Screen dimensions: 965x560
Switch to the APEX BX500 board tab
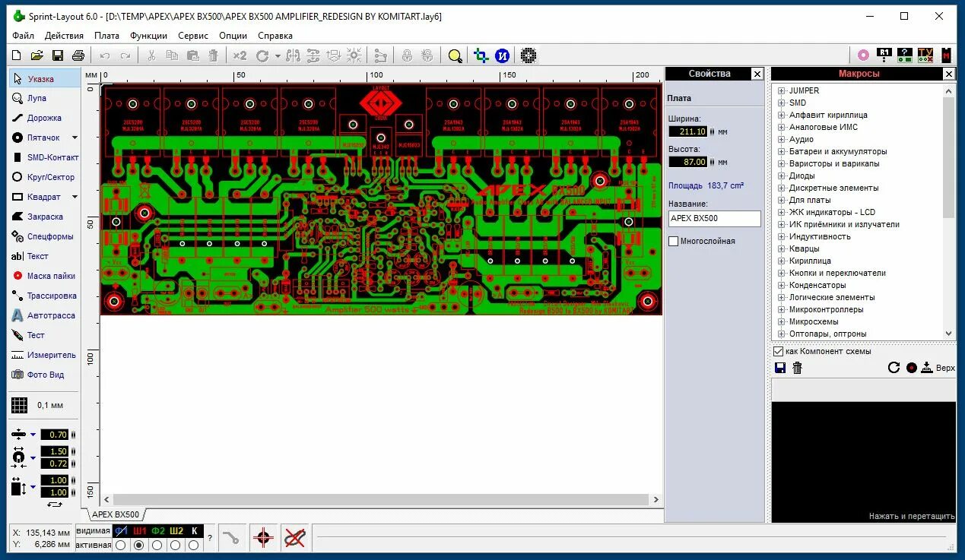coord(115,514)
